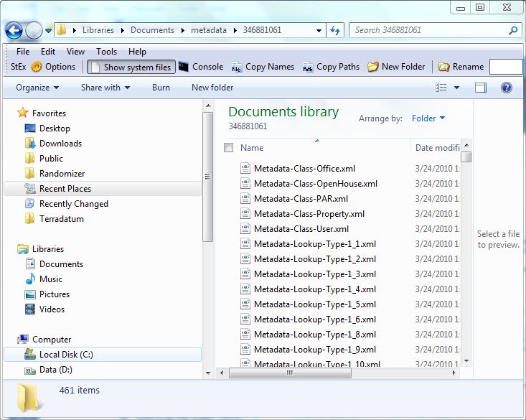Click the Copy Paths icon
This screenshot has height=420, width=526.
pyautogui.click(x=308, y=67)
